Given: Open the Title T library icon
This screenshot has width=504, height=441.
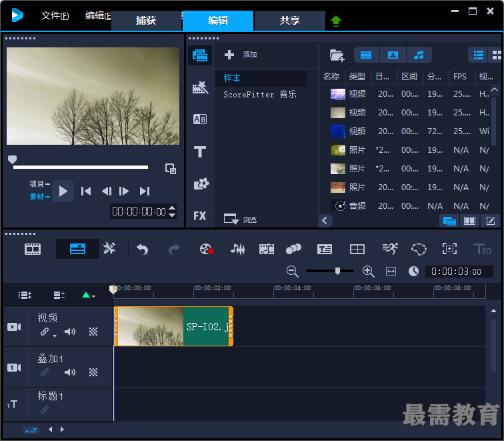Looking at the screenshot, I should click(200, 151).
